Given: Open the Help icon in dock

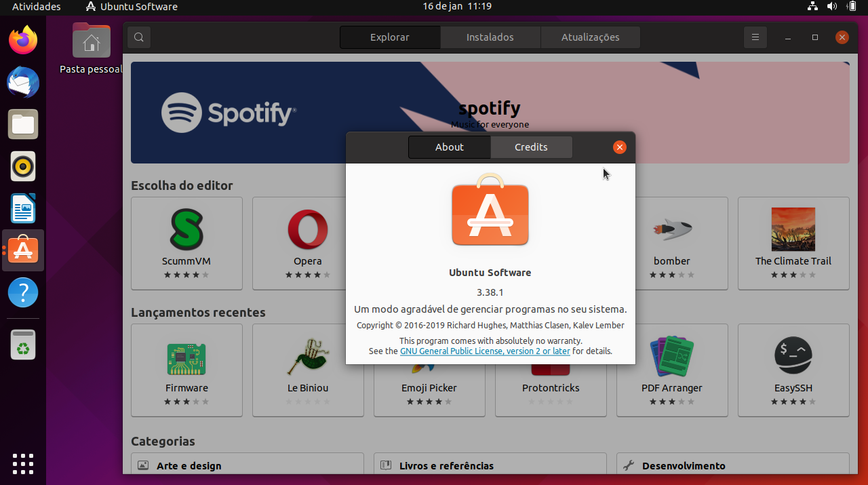Looking at the screenshot, I should coord(23,292).
